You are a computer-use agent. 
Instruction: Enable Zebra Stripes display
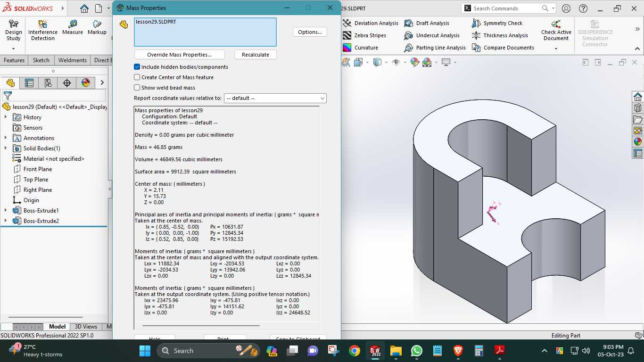point(364,35)
